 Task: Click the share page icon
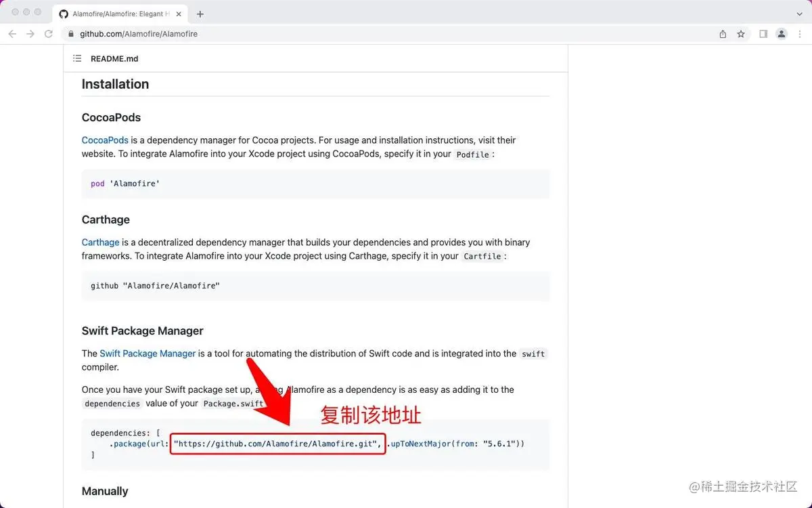pos(723,34)
